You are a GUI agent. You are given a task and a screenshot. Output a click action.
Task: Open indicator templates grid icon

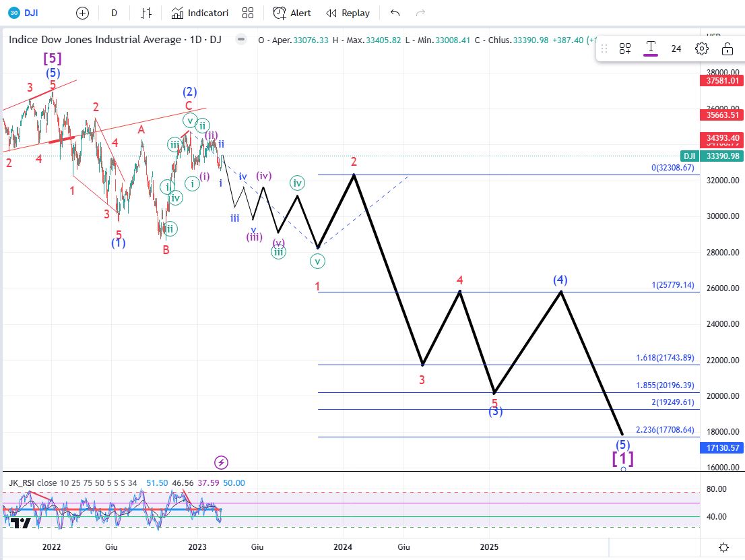click(x=247, y=13)
